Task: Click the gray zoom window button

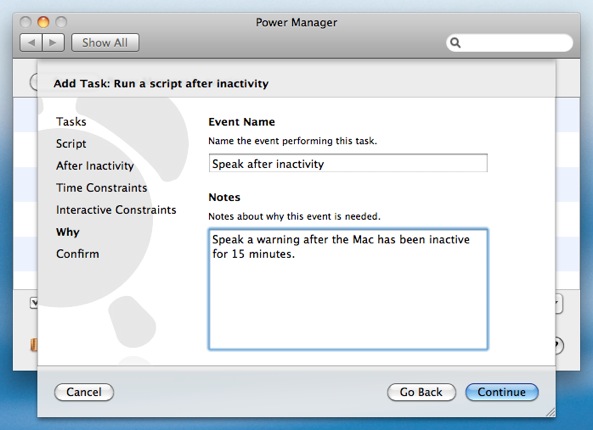Action: click(61, 22)
